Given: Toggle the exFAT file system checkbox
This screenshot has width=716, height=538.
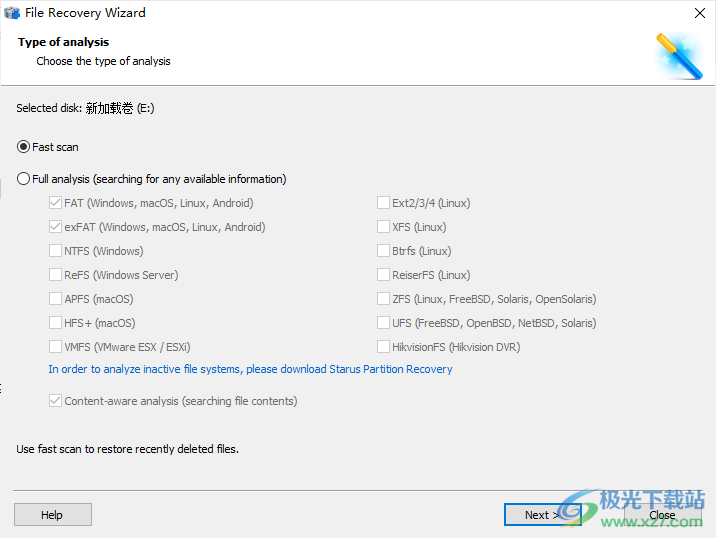Looking at the screenshot, I should pos(56,227).
